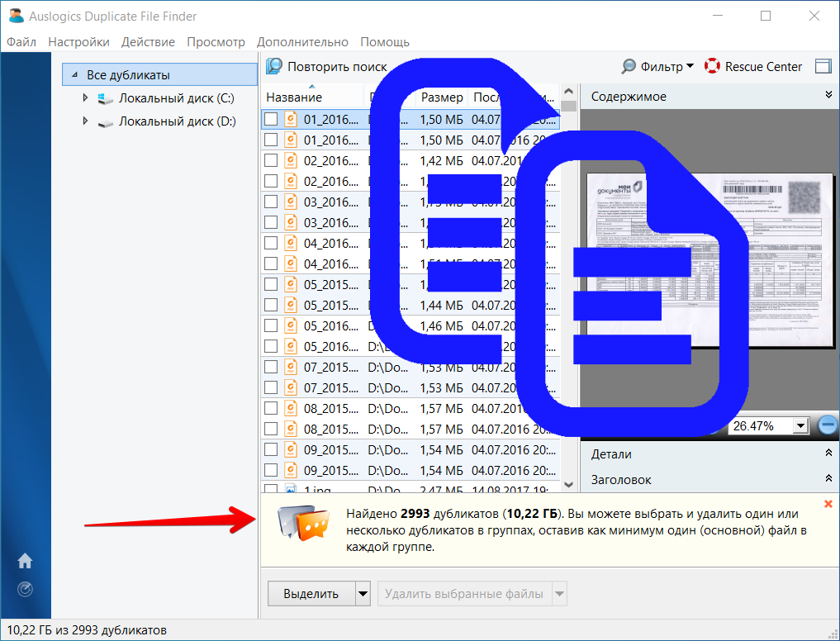Open the Помощь menu
The image size is (840, 641).
point(385,42)
